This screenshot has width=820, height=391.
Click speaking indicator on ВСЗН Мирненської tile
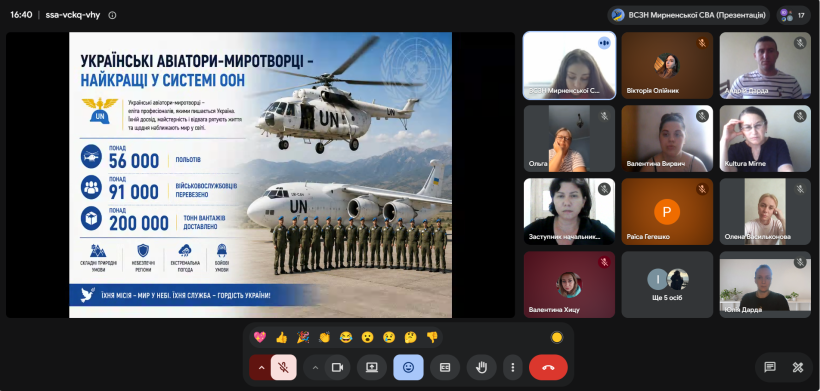604,43
